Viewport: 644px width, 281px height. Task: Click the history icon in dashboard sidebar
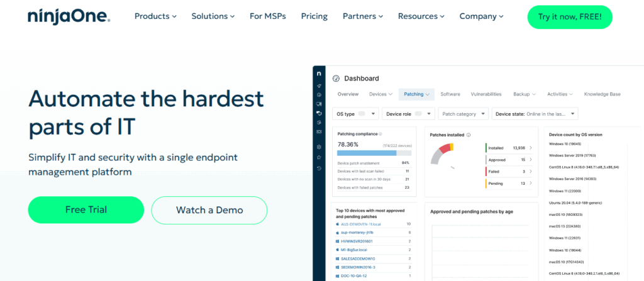(319, 168)
